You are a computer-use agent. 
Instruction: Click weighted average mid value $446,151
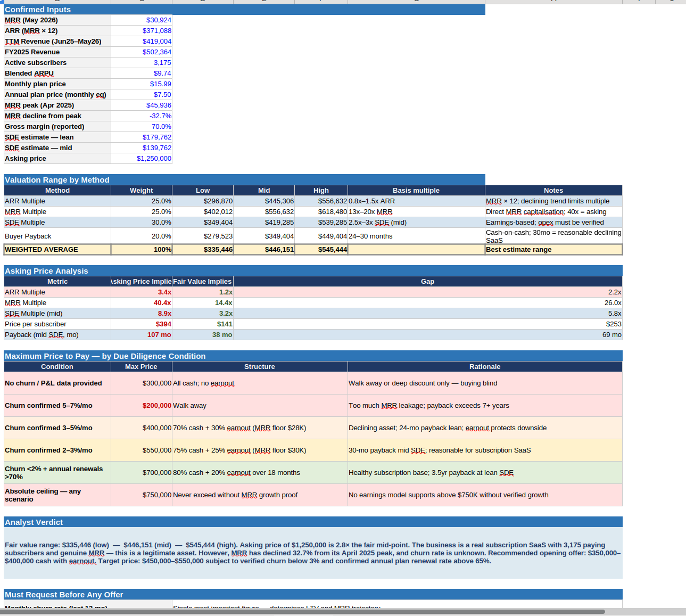click(x=264, y=250)
